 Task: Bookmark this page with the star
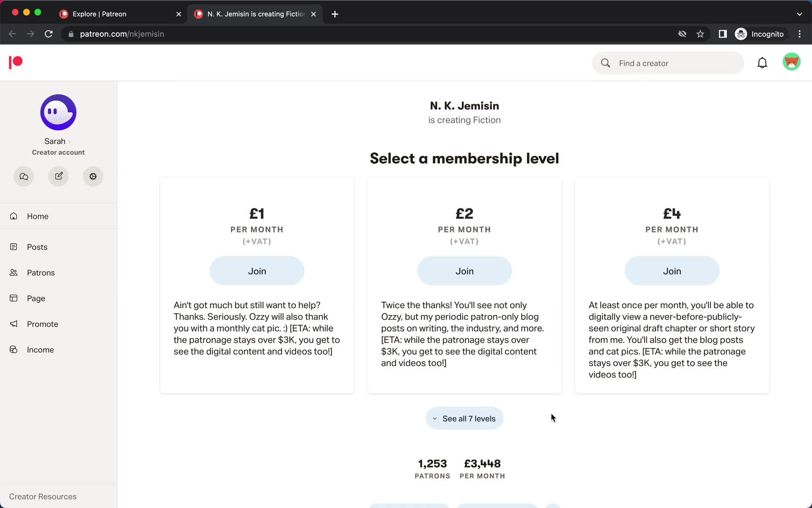click(x=700, y=34)
